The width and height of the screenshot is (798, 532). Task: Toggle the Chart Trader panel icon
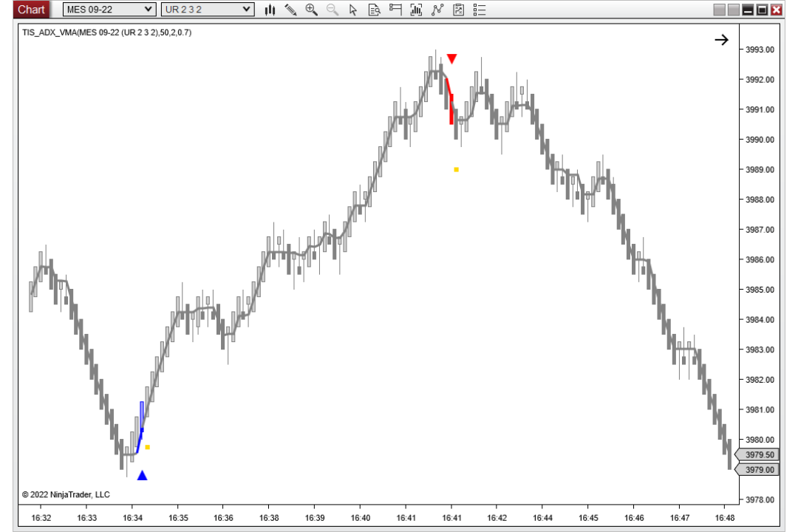(395, 10)
